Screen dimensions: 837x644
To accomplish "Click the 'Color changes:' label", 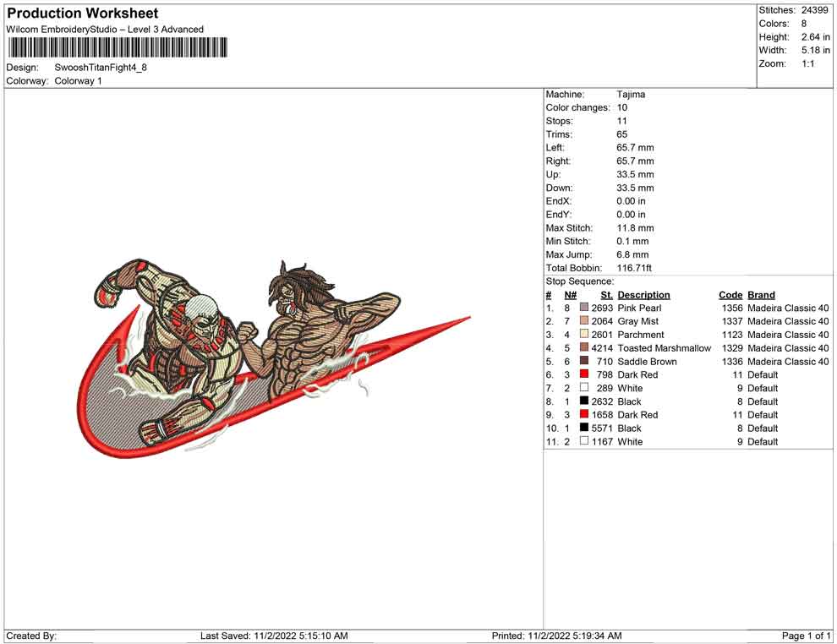I will click(577, 107).
